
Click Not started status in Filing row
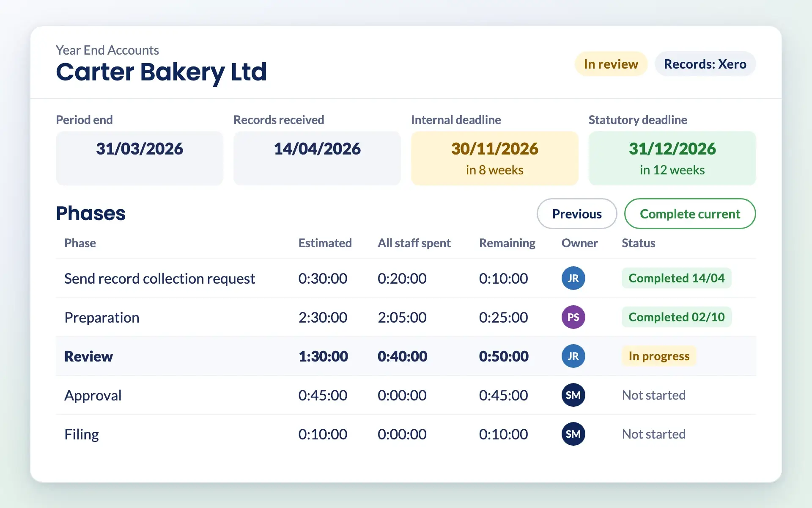pyautogui.click(x=654, y=434)
